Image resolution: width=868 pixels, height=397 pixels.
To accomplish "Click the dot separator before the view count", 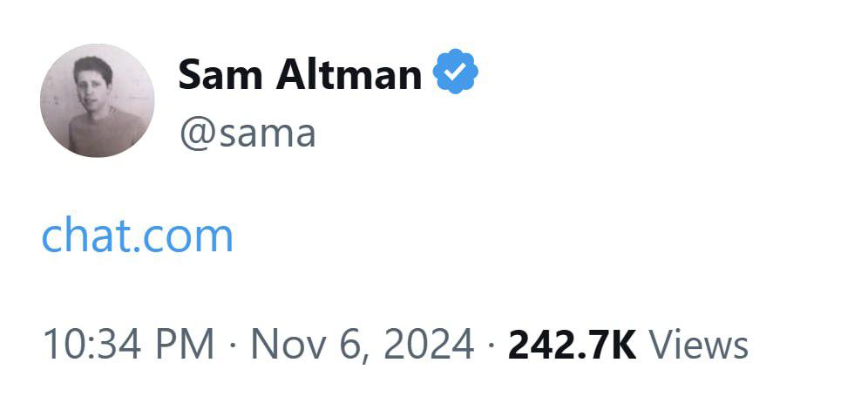I will coord(491,346).
